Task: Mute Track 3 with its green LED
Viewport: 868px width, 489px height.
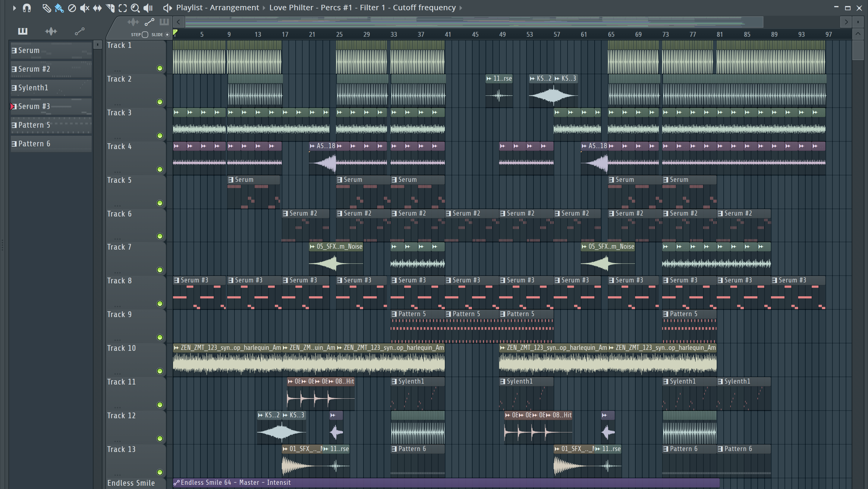Action: tap(160, 135)
